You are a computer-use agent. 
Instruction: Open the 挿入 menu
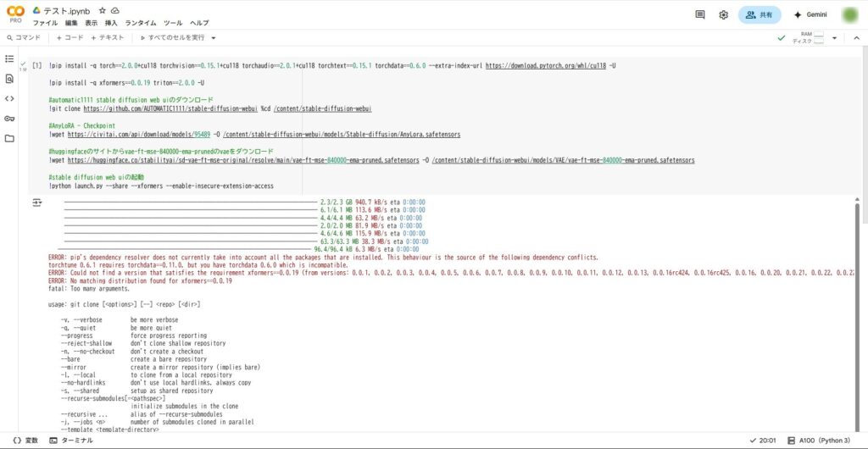coord(111,23)
